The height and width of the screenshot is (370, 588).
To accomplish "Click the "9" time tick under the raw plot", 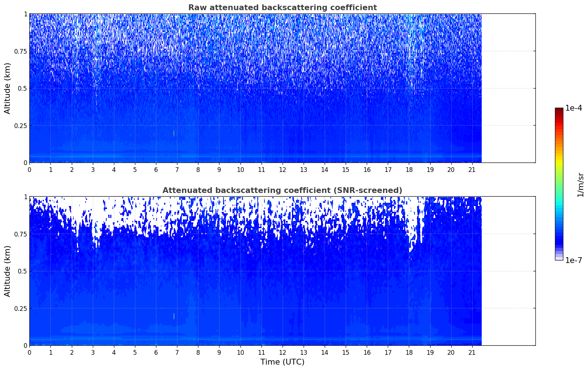I will click(219, 169).
